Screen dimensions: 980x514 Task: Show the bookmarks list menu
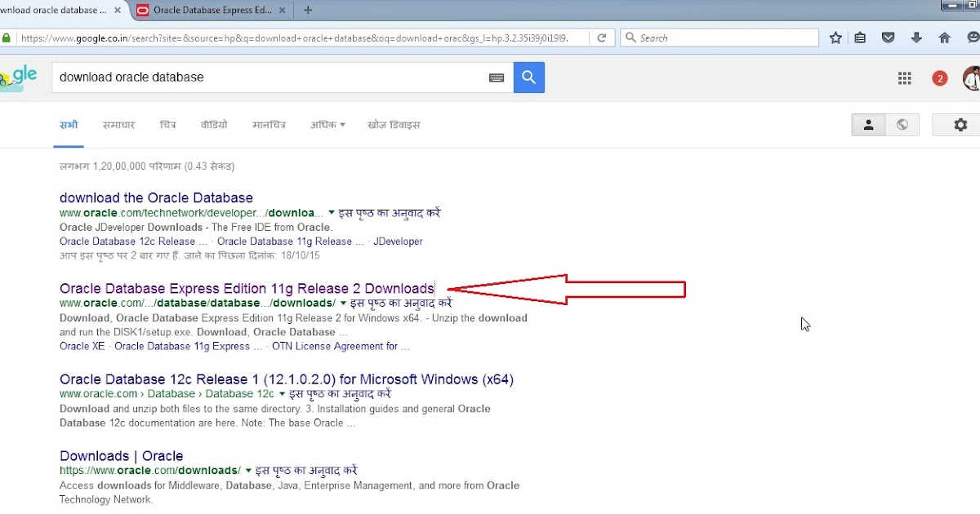(x=860, y=38)
